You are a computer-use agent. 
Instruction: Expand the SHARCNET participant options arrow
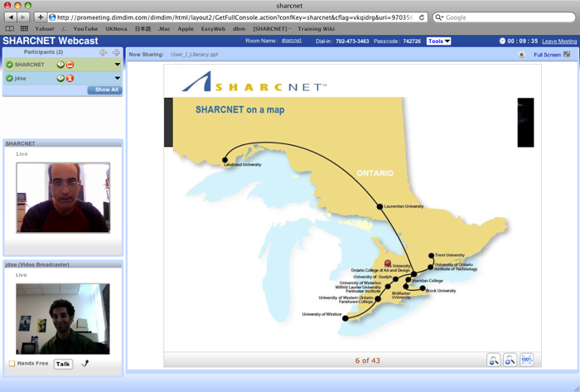pos(117,65)
